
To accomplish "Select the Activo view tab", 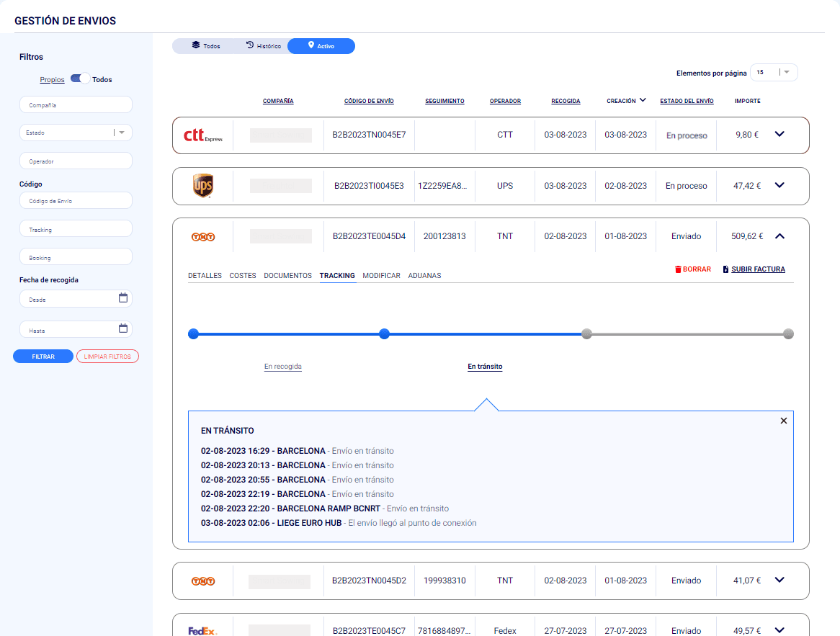I will click(321, 46).
